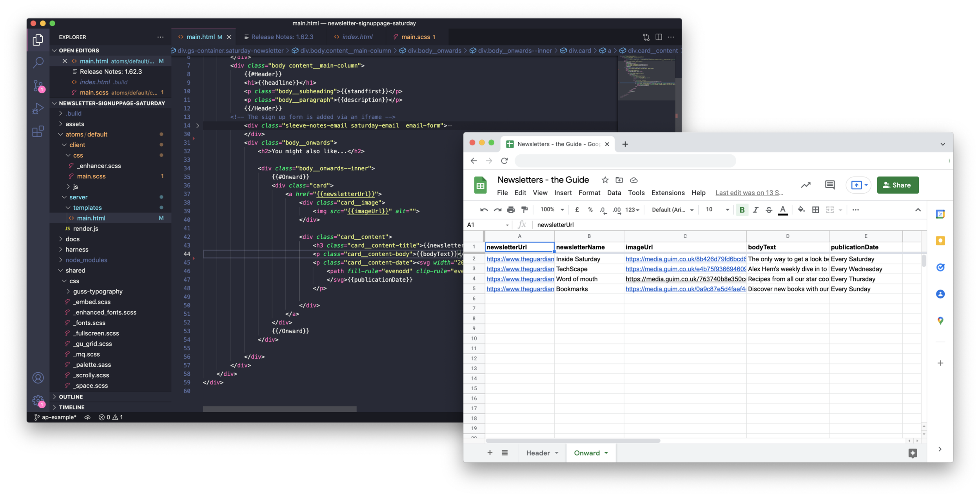980x498 pixels.
Task: Open the Inside Saturday newsletter URL link
Action: click(x=520, y=259)
